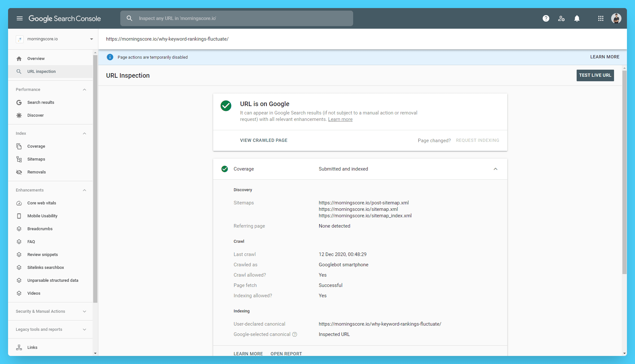Click the Sitemaps tree icon
Image resolution: width=635 pixels, height=364 pixels.
click(x=19, y=159)
